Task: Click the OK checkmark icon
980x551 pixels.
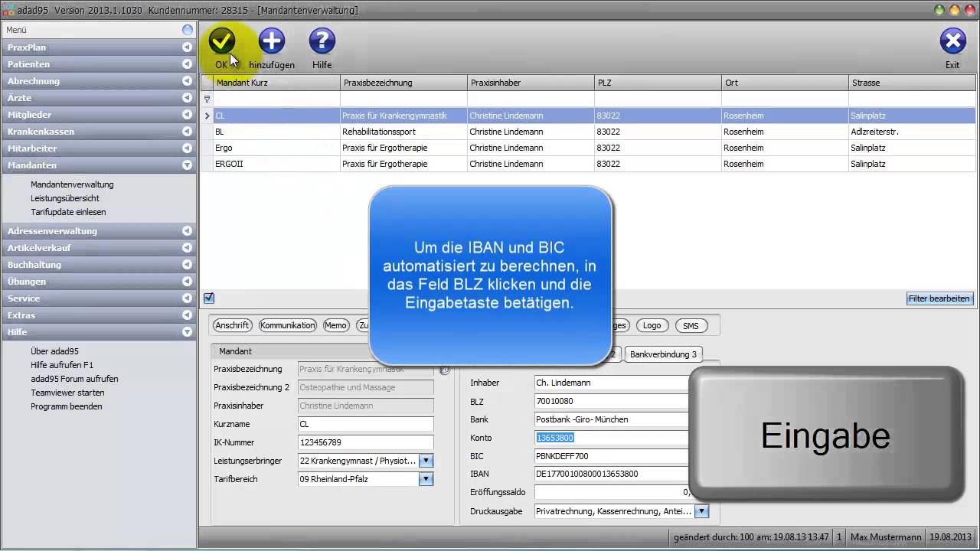Action: pyautogui.click(x=222, y=41)
